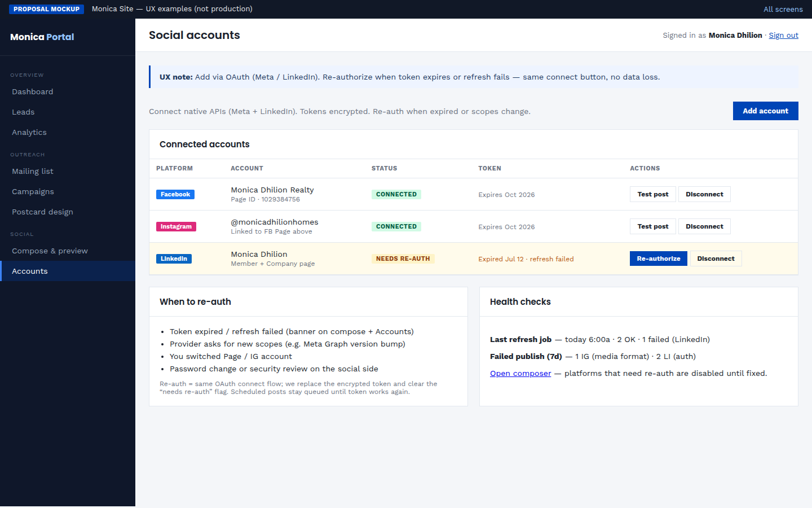Image resolution: width=812 pixels, height=508 pixels.
Task: Open the Dashboard page in sidebar
Action: click(68, 91)
